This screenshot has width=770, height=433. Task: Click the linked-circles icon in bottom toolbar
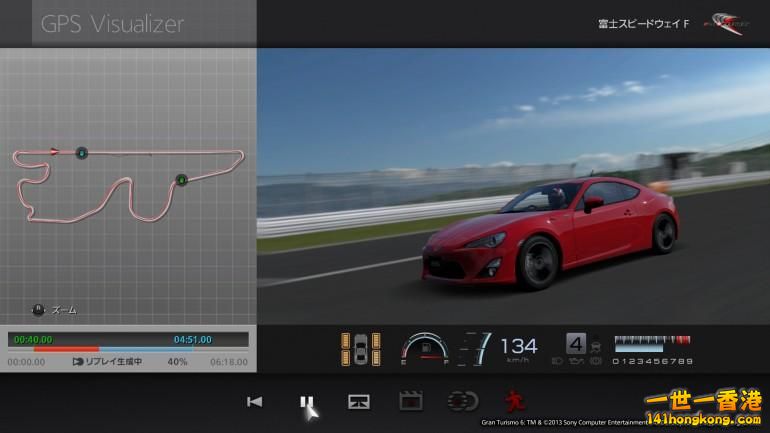462,402
